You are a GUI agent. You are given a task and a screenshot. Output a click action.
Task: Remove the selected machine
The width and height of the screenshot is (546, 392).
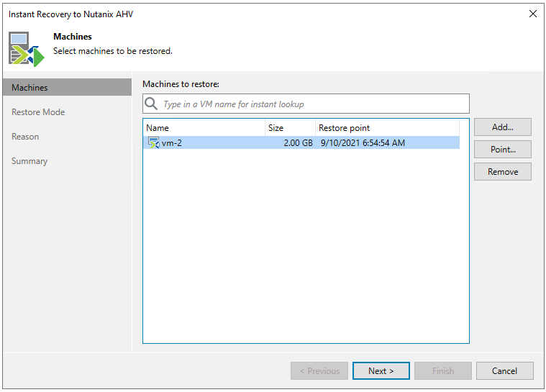pos(502,172)
